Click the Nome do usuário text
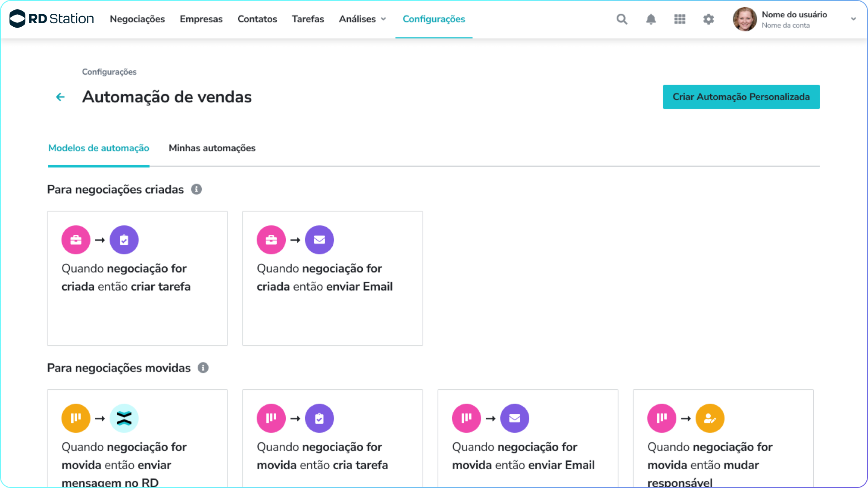Screen dimensions: 868x488 794,14
